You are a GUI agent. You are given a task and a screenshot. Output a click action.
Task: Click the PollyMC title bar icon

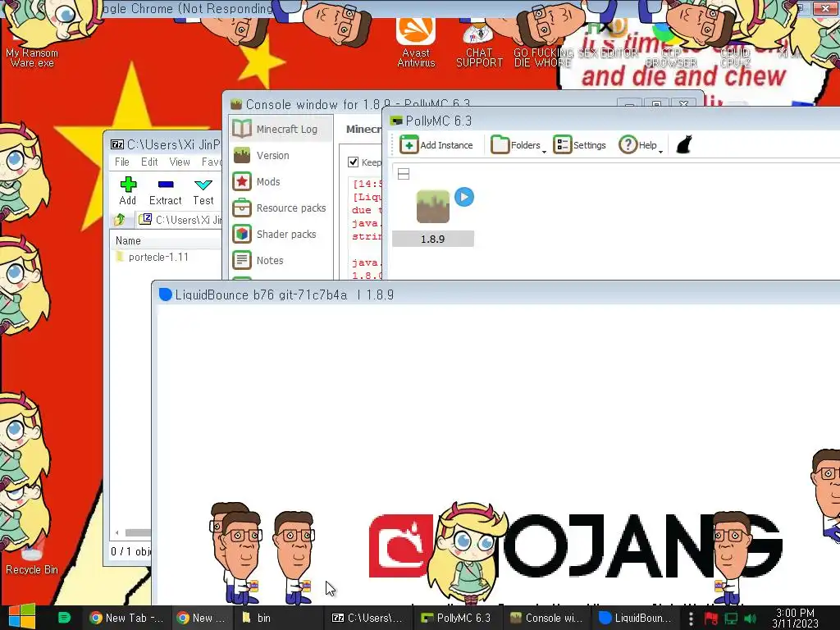click(x=396, y=121)
